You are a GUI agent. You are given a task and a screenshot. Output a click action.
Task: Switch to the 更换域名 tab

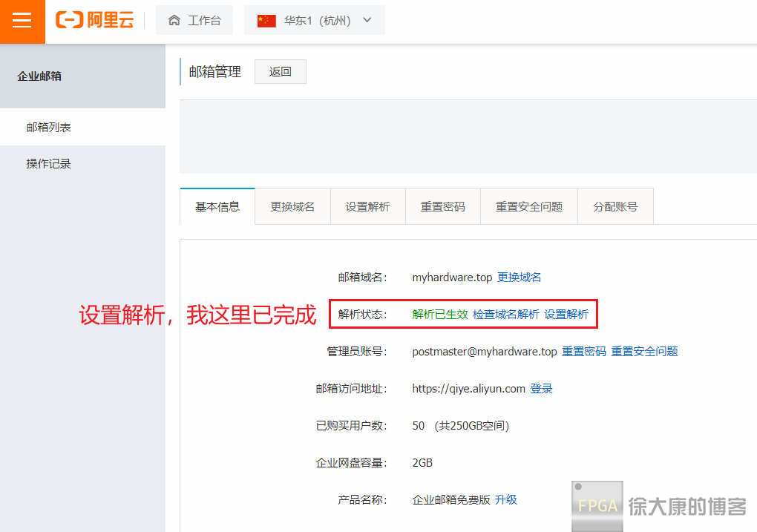click(x=292, y=206)
